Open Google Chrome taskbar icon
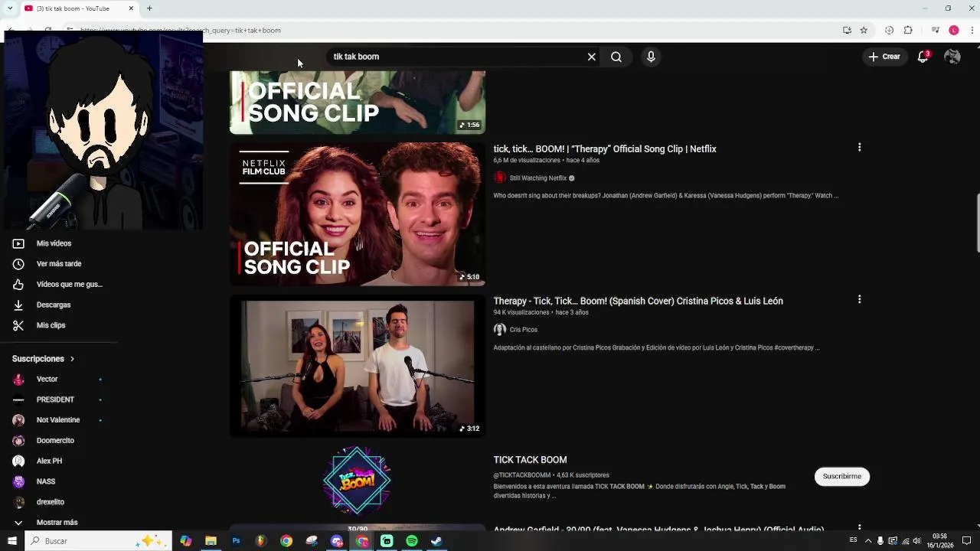 point(286,541)
